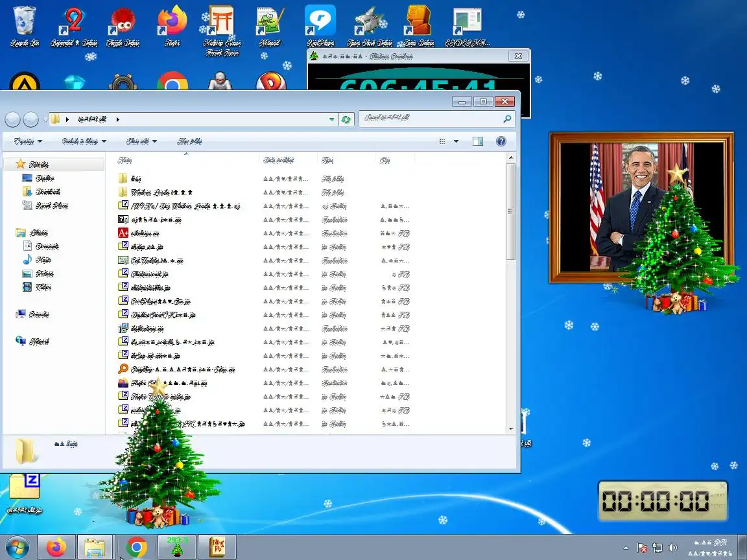Select desktopthings exe application file
Image resolution: width=747 pixels, height=560 pixels.
point(265,329)
